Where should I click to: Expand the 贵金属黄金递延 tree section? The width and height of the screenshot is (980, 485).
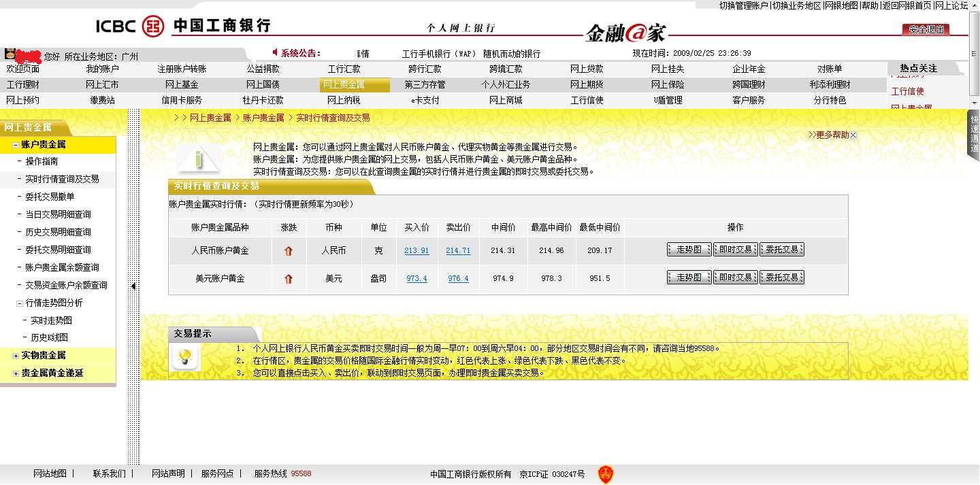tap(16, 373)
